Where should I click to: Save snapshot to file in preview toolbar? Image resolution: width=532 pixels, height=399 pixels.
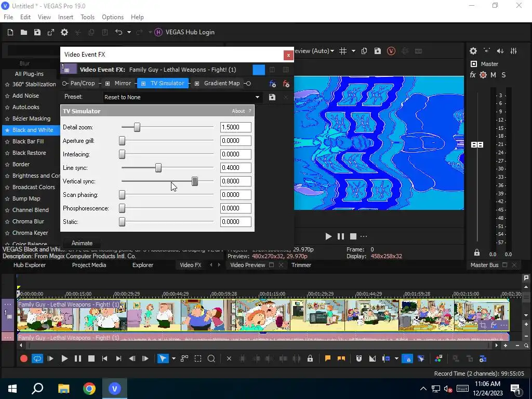[x=378, y=51]
